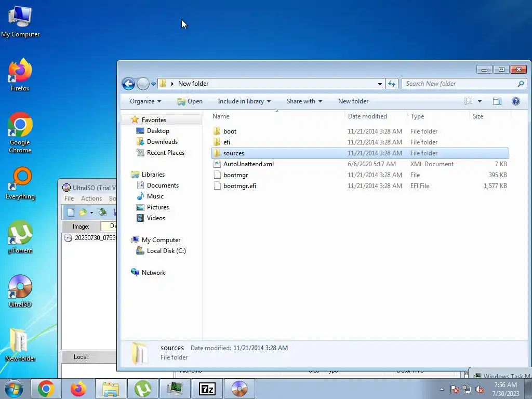This screenshot has width=532, height=399.
Task: Select AutoUnattend.xml file
Action: click(360, 164)
